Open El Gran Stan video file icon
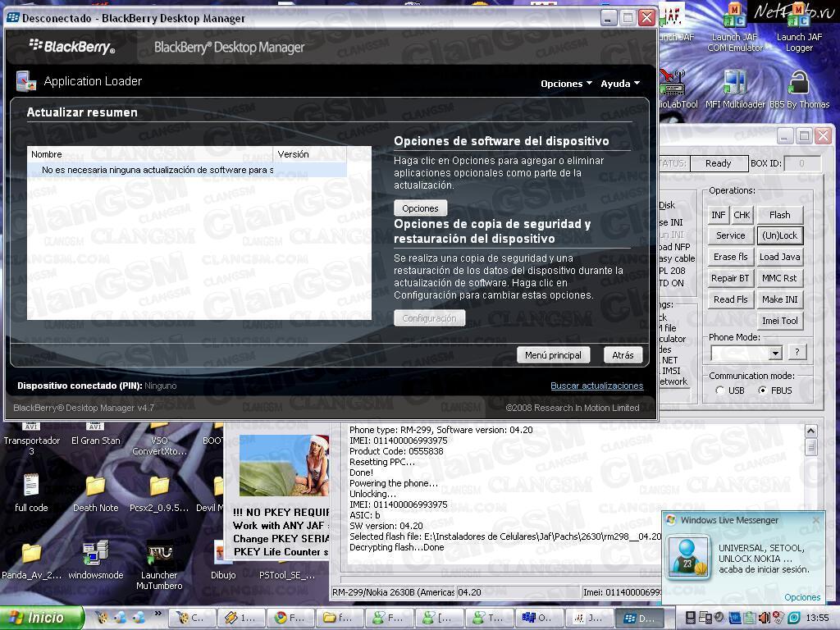 point(95,435)
